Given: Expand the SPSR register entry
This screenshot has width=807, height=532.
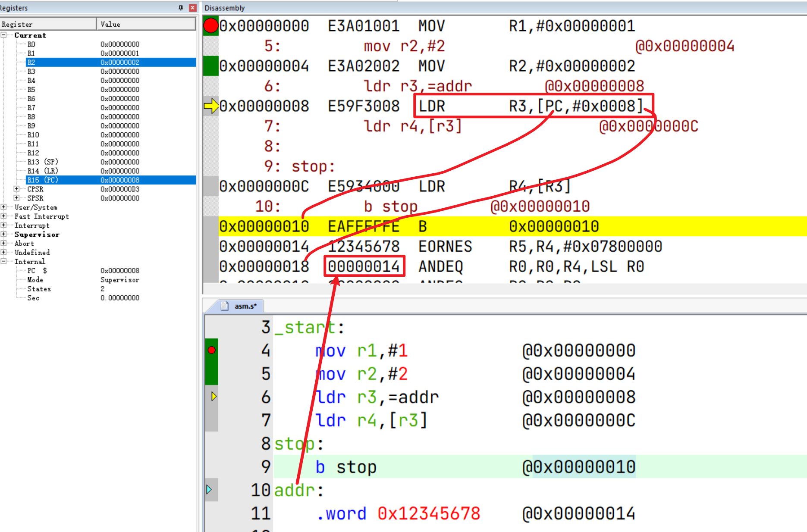Looking at the screenshot, I should click(16, 198).
